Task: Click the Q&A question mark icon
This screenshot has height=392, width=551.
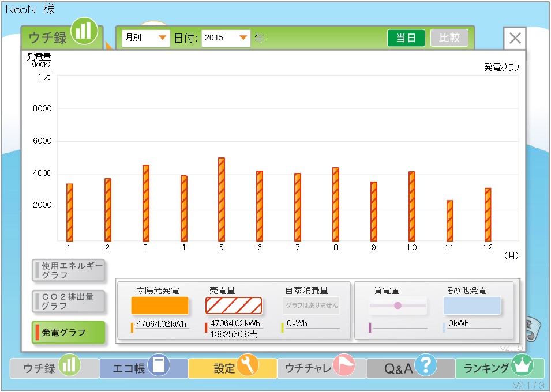Action: (x=426, y=365)
